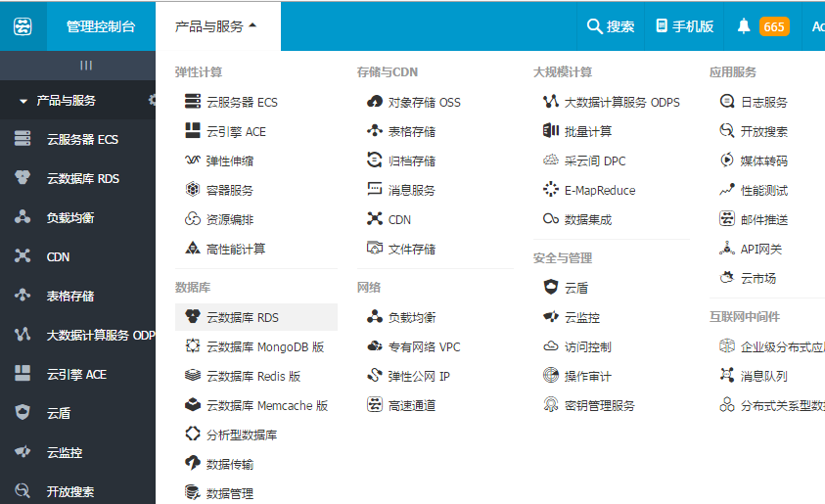The image size is (825, 504).
Task: Click the 归档存储 icon
Action: point(375,160)
